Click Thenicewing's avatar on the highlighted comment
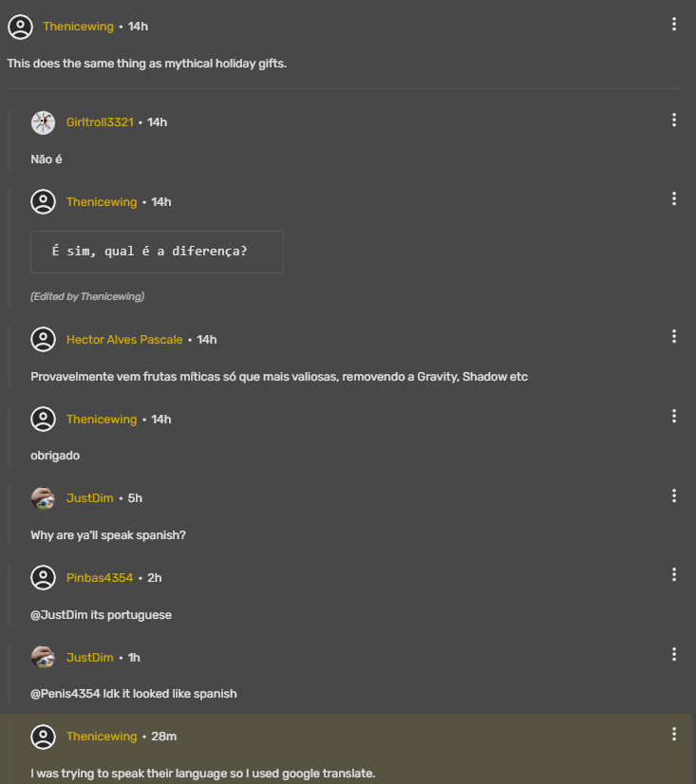The image size is (696, 784). coord(43,737)
